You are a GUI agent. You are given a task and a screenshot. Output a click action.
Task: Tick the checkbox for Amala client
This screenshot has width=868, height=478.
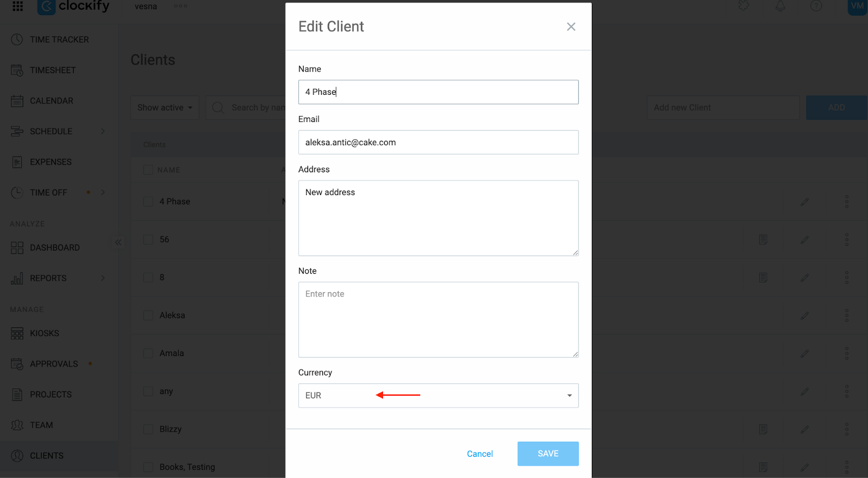point(148,353)
